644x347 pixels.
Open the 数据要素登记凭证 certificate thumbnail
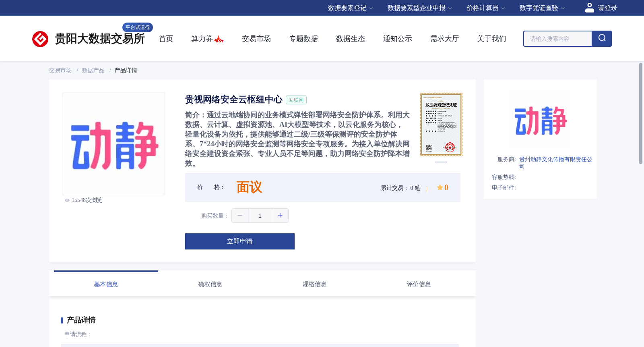point(441,125)
